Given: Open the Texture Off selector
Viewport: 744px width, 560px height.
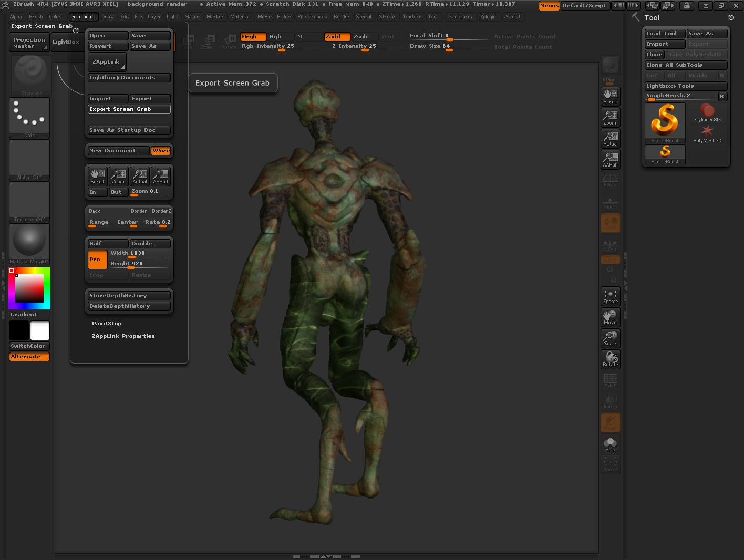Looking at the screenshot, I should [30, 202].
